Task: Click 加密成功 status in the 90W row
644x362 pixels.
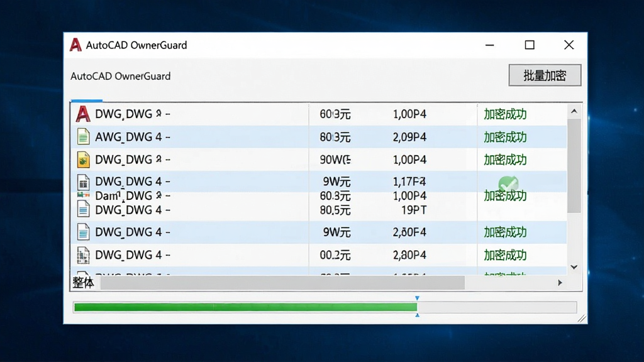Action: point(505,160)
